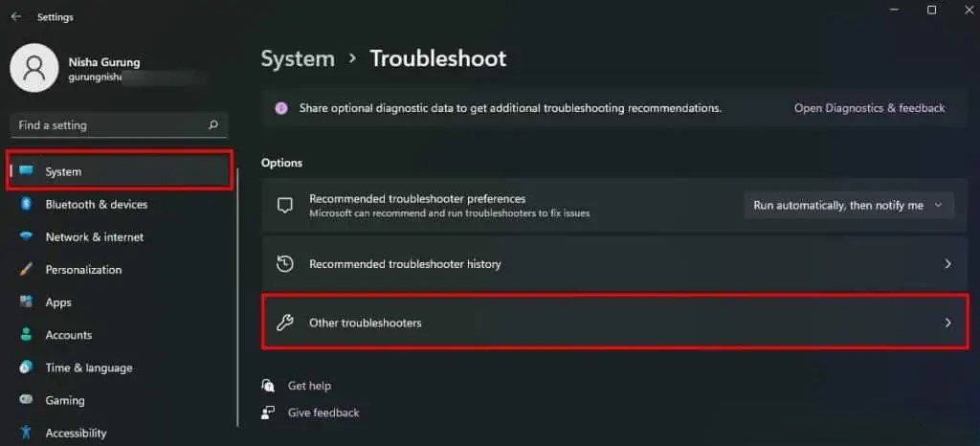Click System in the breadcrumb title
Image resolution: width=980 pixels, height=446 pixels.
pyautogui.click(x=298, y=58)
